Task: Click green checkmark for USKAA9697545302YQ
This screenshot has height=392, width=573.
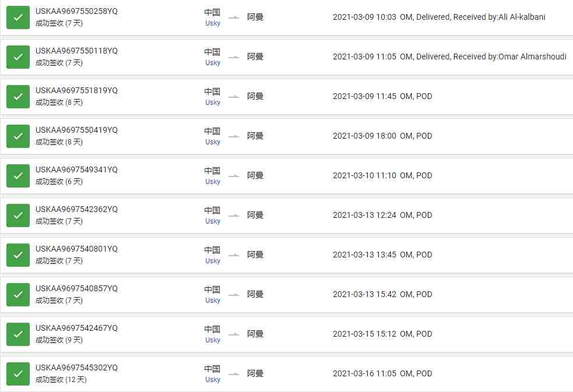Action: click(x=18, y=374)
